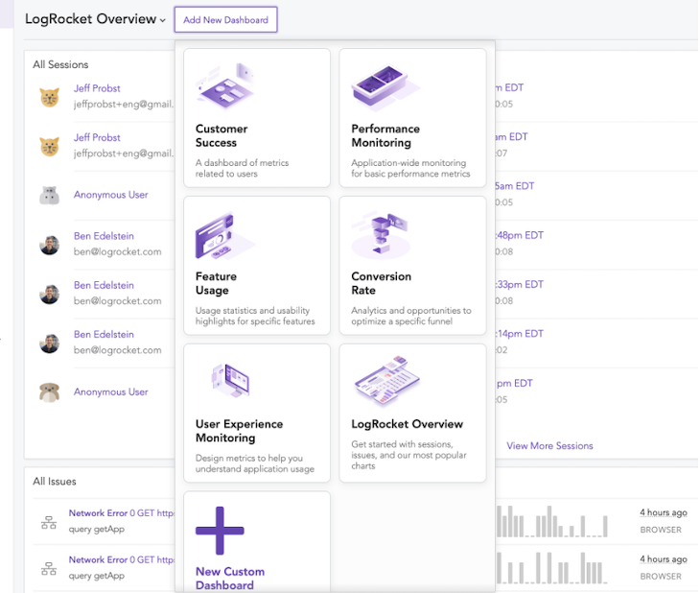Select the Performance Monitoring illustration icon
700x593 pixels.
(385, 86)
